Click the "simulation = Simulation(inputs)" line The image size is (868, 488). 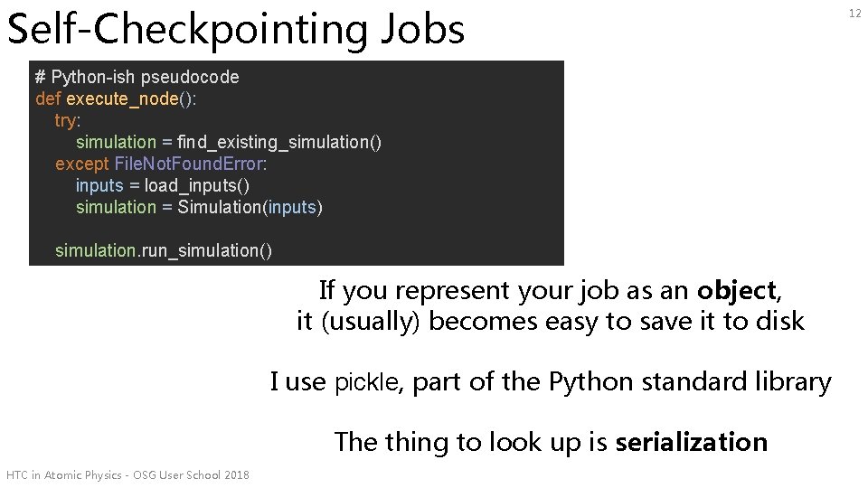pos(199,207)
